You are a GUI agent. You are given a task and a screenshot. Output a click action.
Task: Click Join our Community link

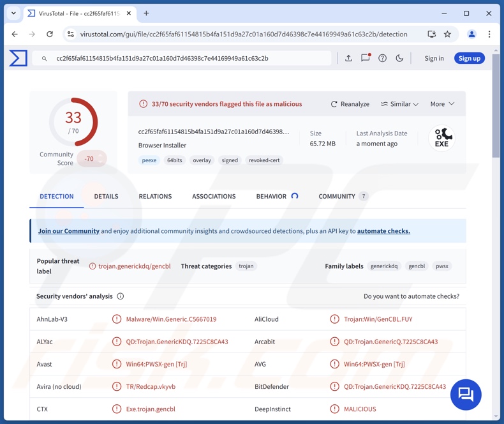(x=69, y=231)
